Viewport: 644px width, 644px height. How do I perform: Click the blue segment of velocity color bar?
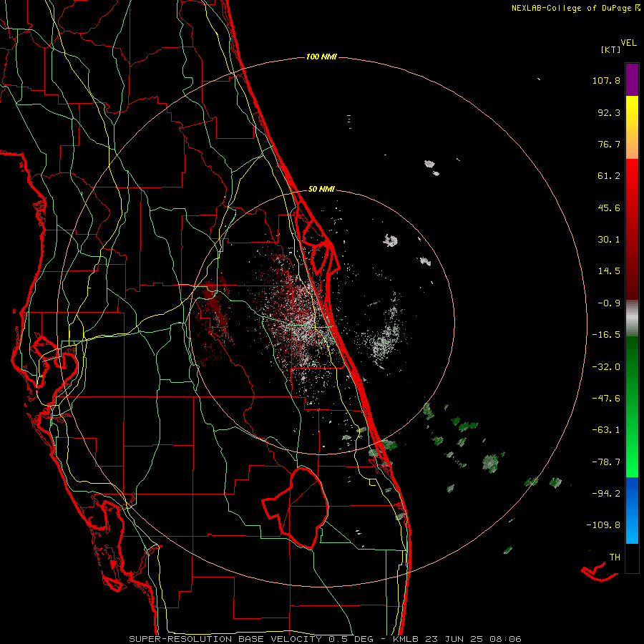[632, 510]
